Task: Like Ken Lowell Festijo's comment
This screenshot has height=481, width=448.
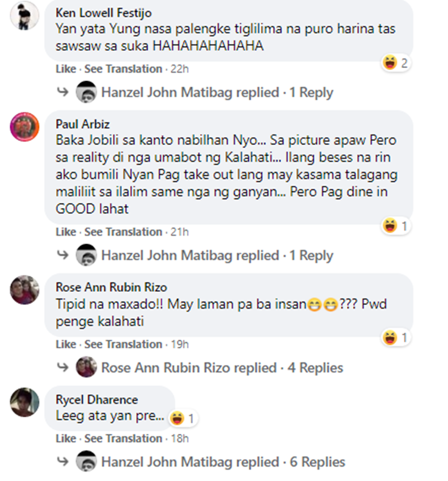Action: point(66,69)
